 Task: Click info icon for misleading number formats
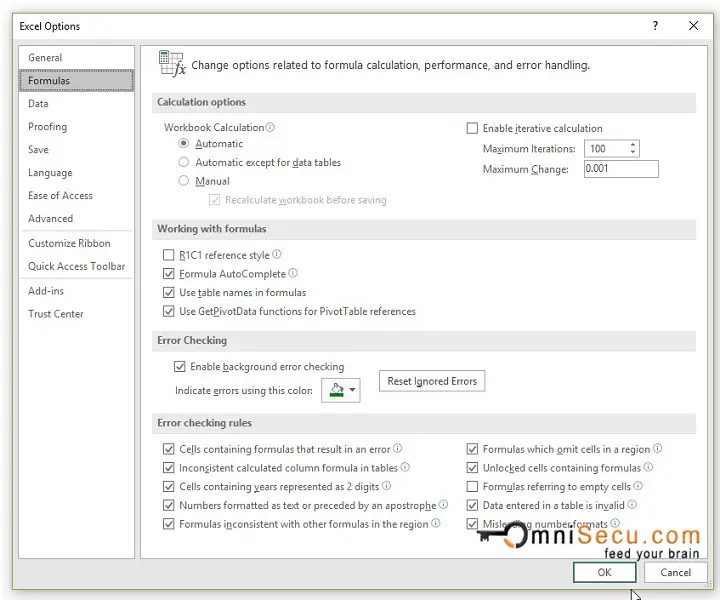615,523
